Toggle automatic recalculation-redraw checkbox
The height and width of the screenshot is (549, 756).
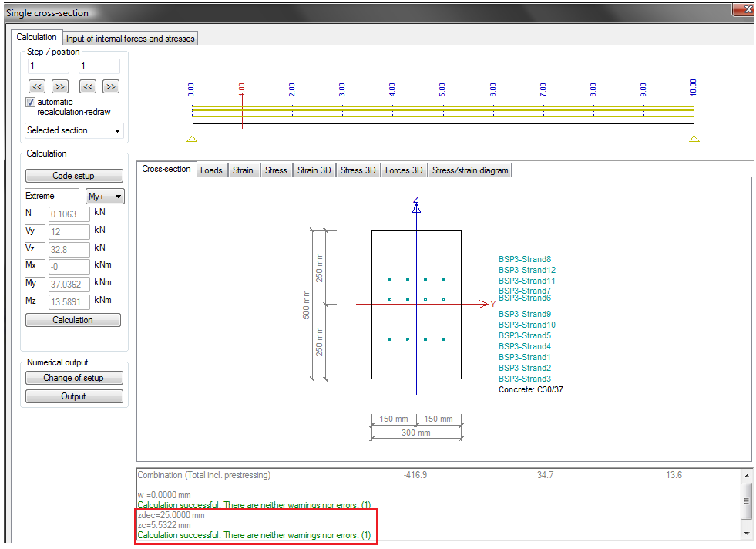click(31, 102)
